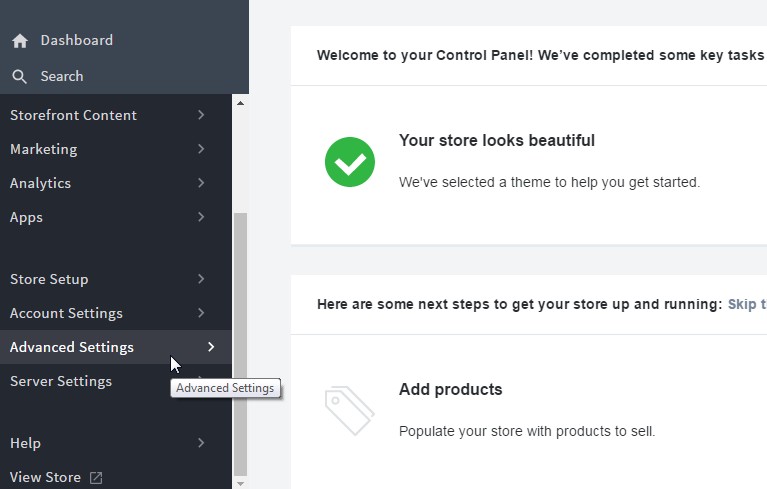Viewport: 767px width, 489px height.
Task: Open the View Store link
Action: 45,478
